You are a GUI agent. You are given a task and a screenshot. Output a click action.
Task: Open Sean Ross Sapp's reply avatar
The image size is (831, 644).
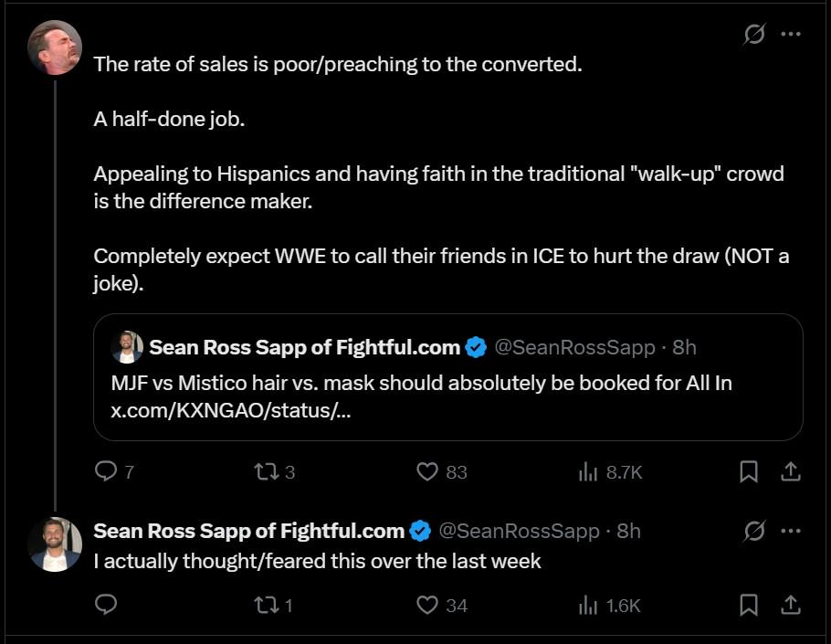55,544
